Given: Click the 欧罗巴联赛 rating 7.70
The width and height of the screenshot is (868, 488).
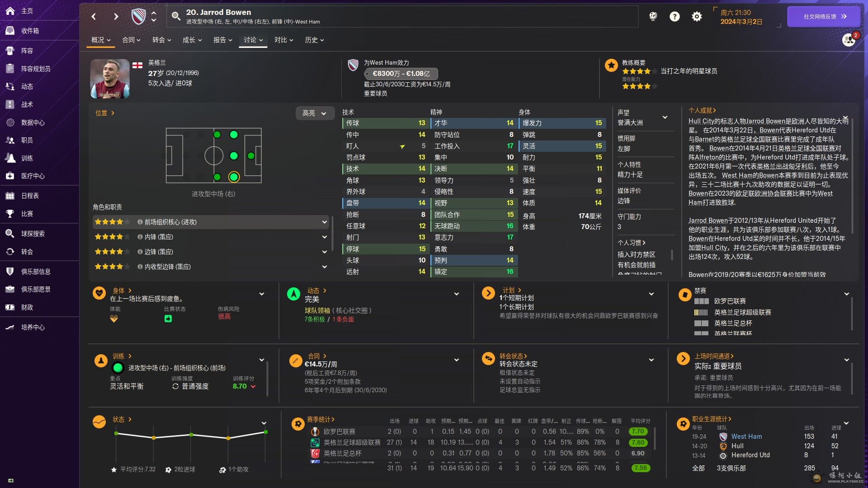Looking at the screenshot, I should [638, 432].
